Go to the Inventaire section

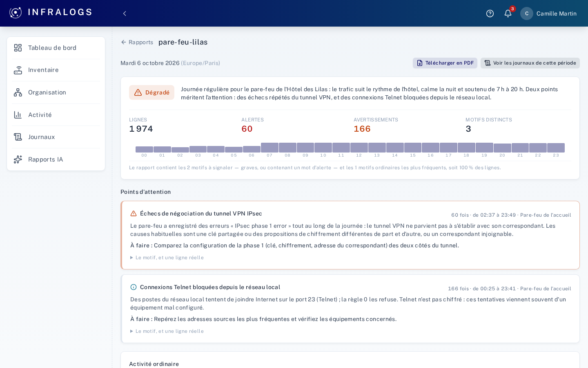pos(56,70)
